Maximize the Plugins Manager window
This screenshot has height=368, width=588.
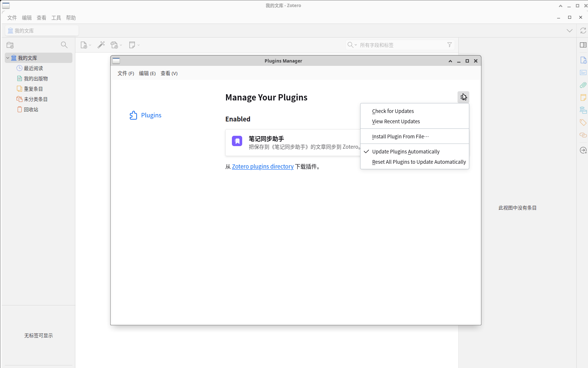click(x=467, y=61)
